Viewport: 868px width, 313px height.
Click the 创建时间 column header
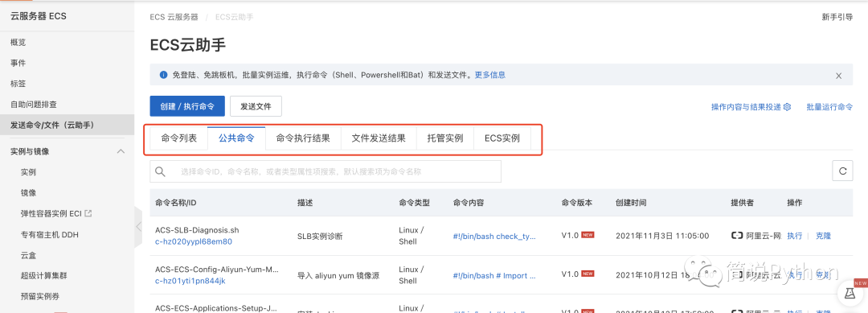click(631, 203)
